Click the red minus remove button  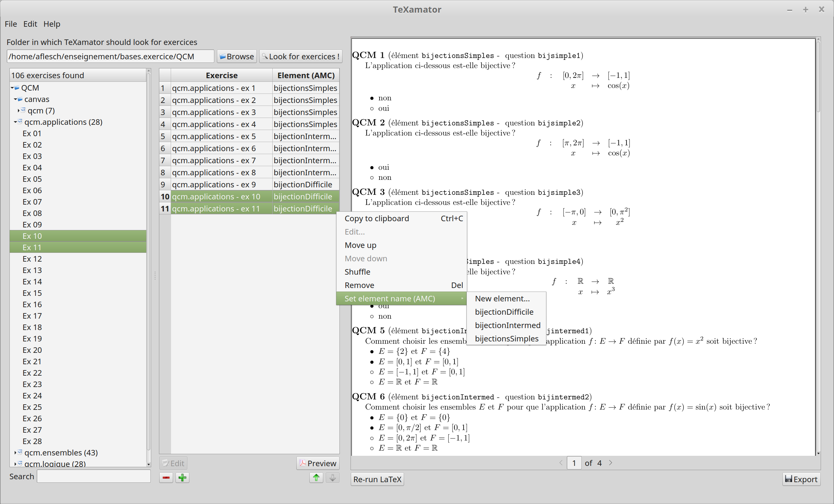(x=166, y=478)
